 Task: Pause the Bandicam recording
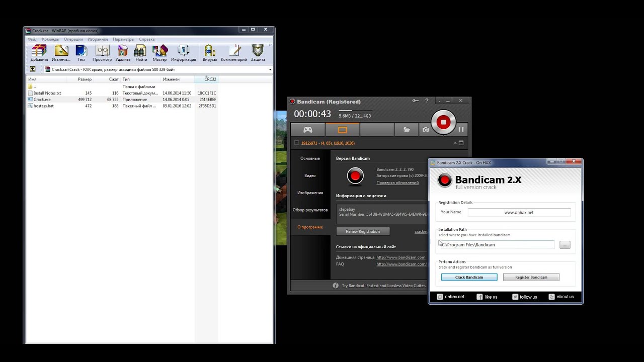(x=461, y=130)
